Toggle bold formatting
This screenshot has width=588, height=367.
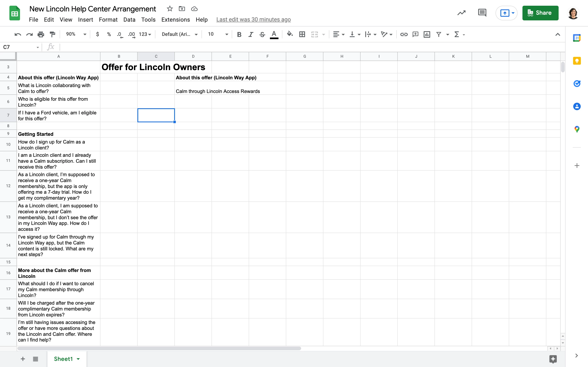pos(239,34)
